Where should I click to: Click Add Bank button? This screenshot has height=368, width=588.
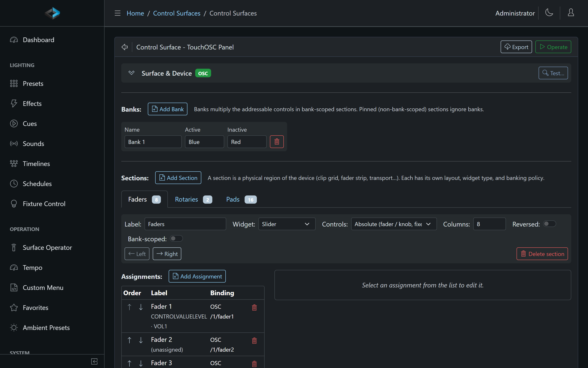coord(167,109)
